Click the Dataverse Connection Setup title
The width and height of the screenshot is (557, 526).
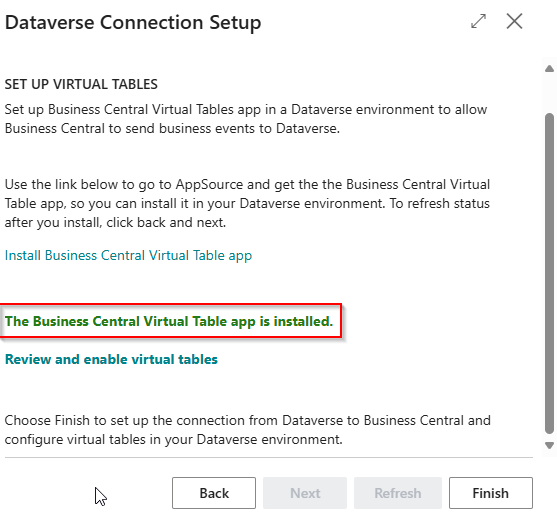point(133,22)
